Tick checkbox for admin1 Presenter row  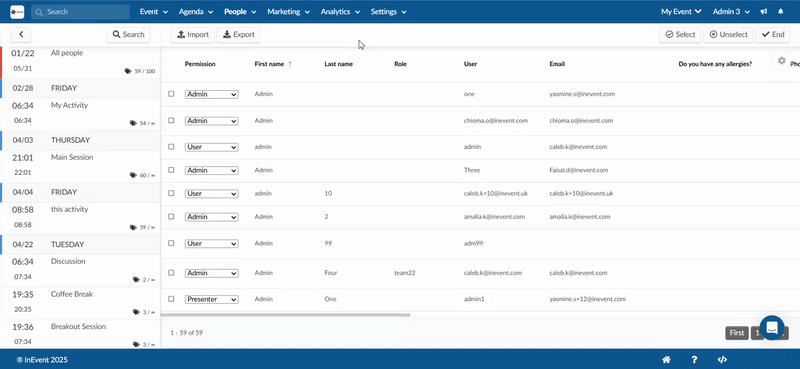[171, 299]
